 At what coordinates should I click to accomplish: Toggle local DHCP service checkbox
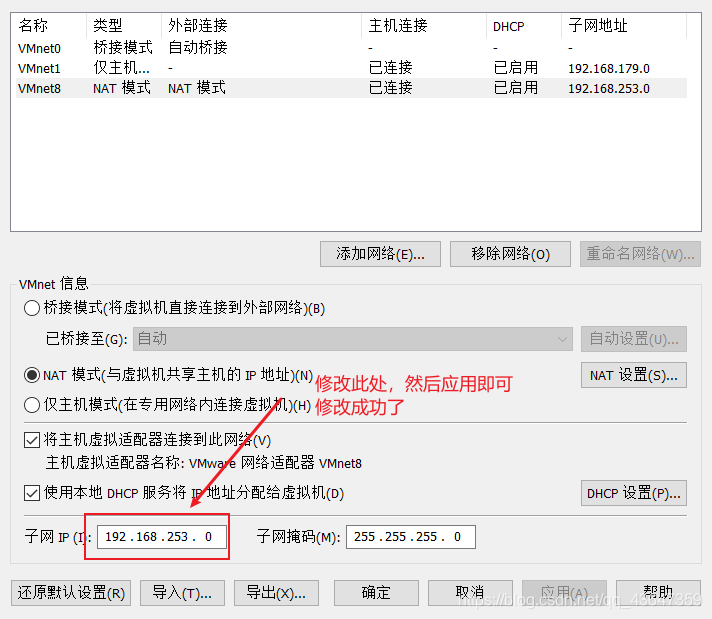(32, 493)
